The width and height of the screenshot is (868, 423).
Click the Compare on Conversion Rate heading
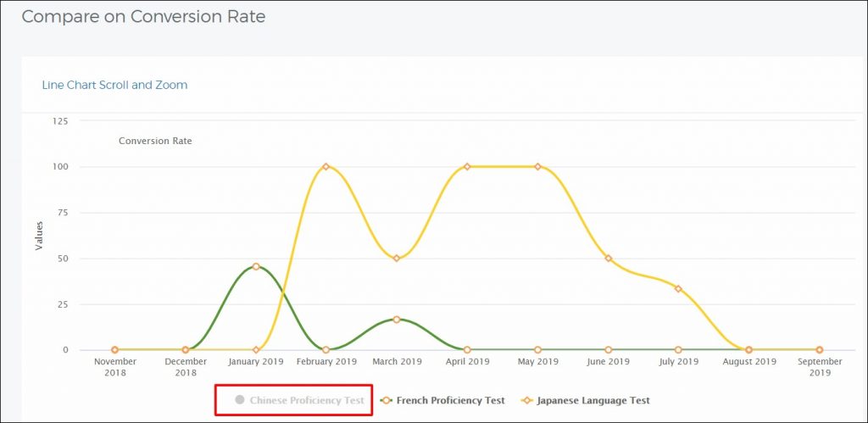pyautogui.click(x=143, y=17)
